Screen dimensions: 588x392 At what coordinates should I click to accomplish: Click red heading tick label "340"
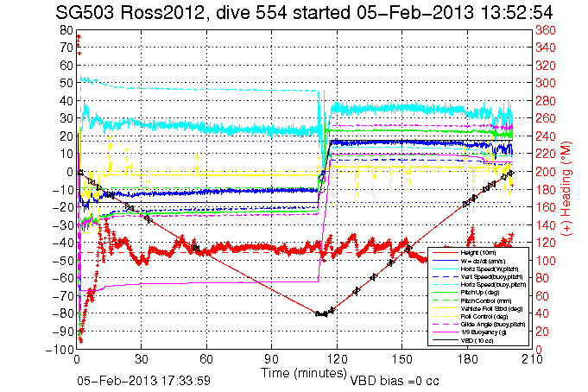coord(545,47)
